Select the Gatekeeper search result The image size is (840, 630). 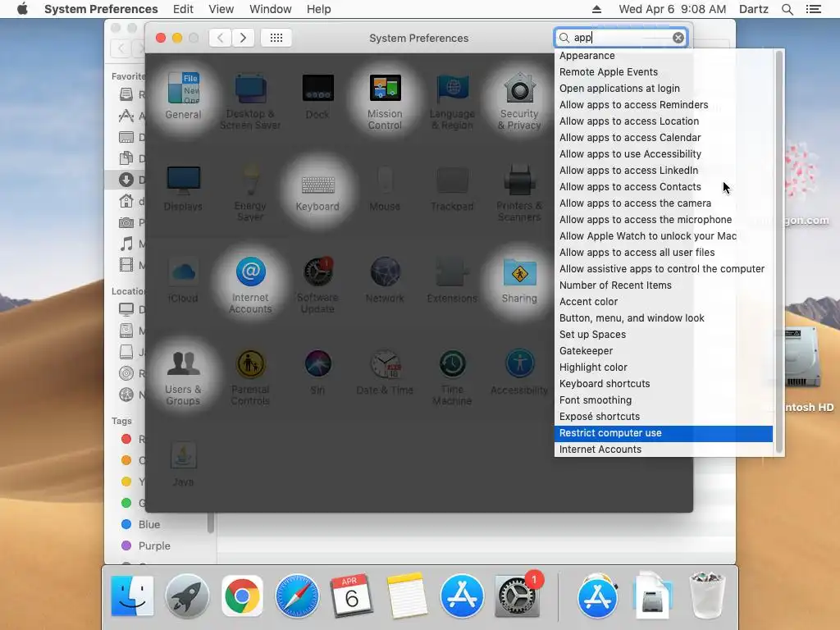point(663,351)
